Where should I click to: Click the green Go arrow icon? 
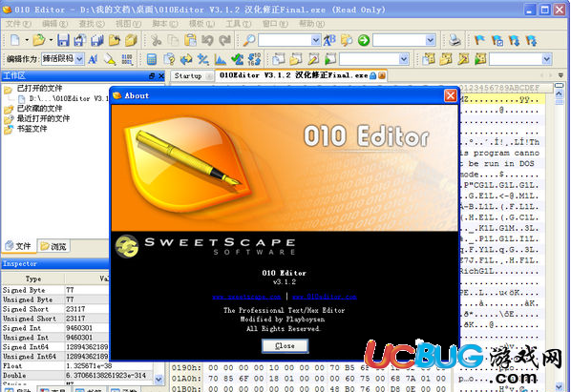(363, 40)
